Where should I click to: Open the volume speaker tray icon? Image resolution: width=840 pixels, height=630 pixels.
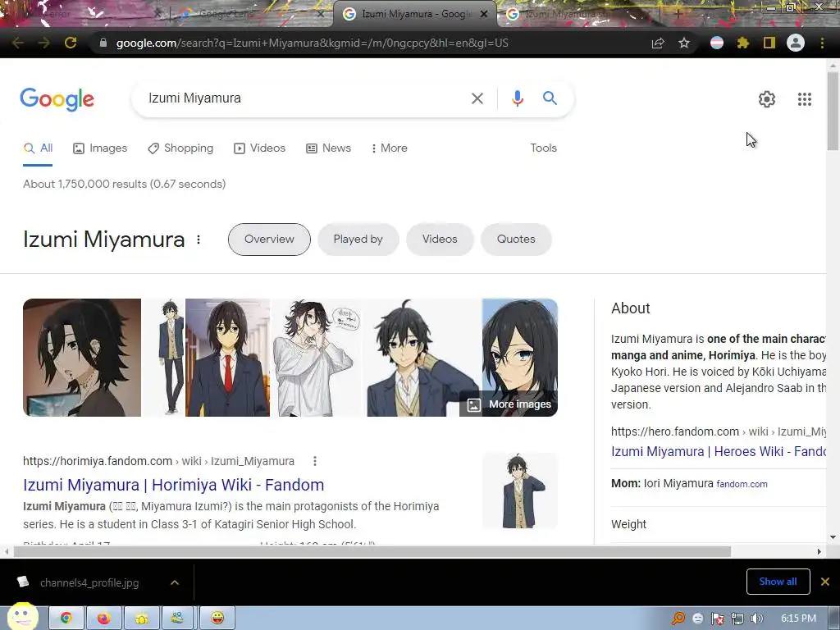(x=756, y=619)
